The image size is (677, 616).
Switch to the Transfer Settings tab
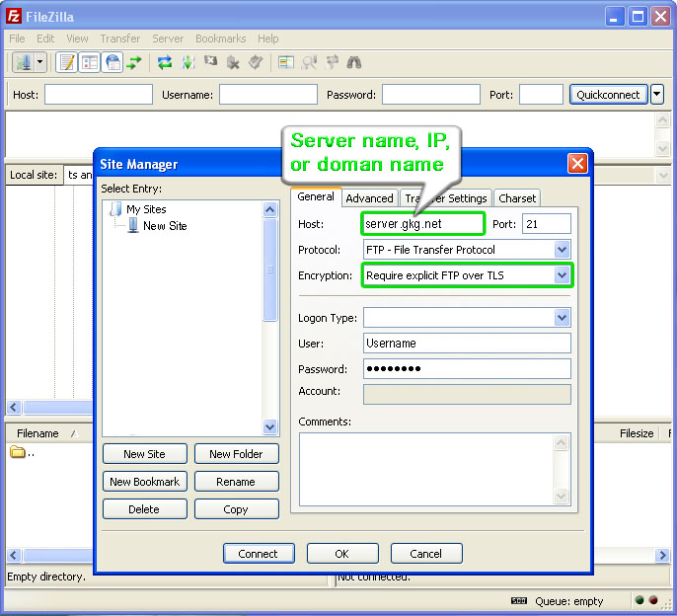[446, 198]
